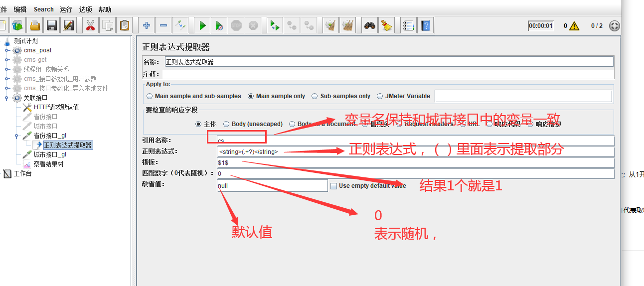This screenshot has height=286, width=644.
Task: Click the Open test plan folder icon
Action: click(x=34, y=25)
